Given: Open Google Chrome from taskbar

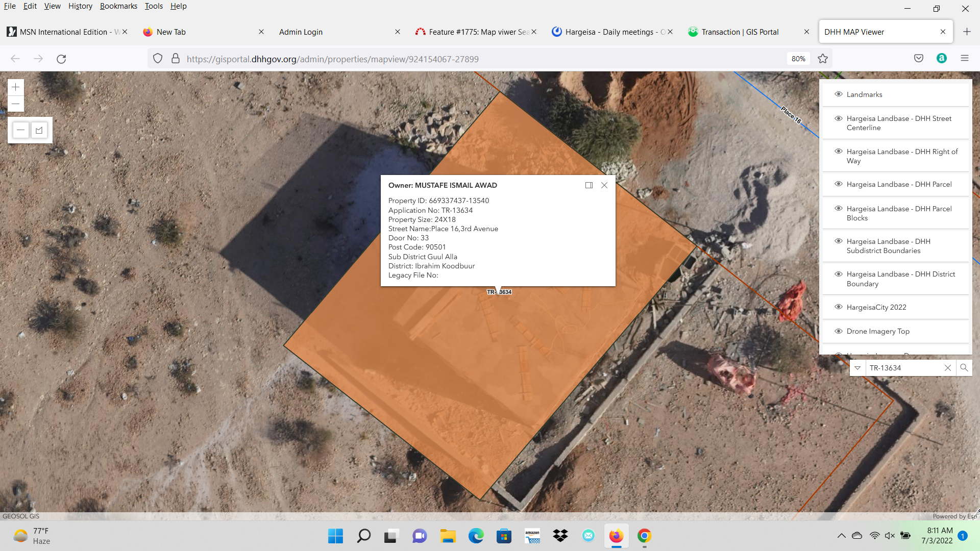Looking at the screenshot, I should click(644, 536).
